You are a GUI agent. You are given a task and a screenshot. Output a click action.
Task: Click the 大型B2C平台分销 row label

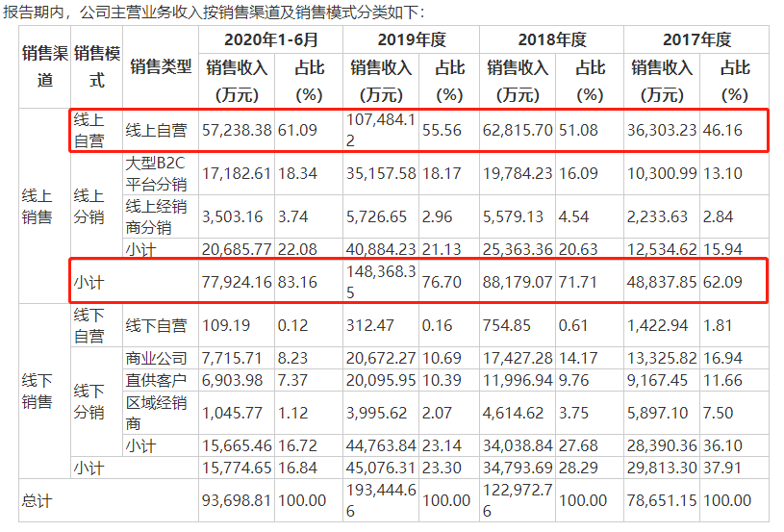point(159,174)
